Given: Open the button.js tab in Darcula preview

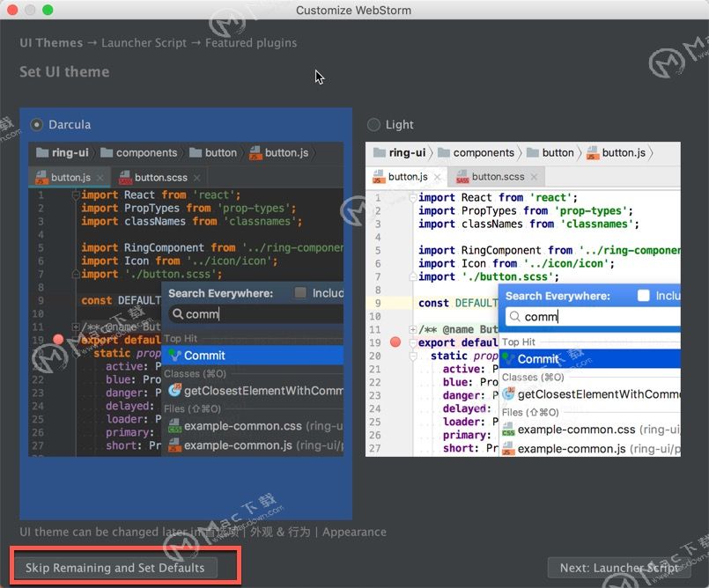Looking at the screenshot, I should click(70, 178).
